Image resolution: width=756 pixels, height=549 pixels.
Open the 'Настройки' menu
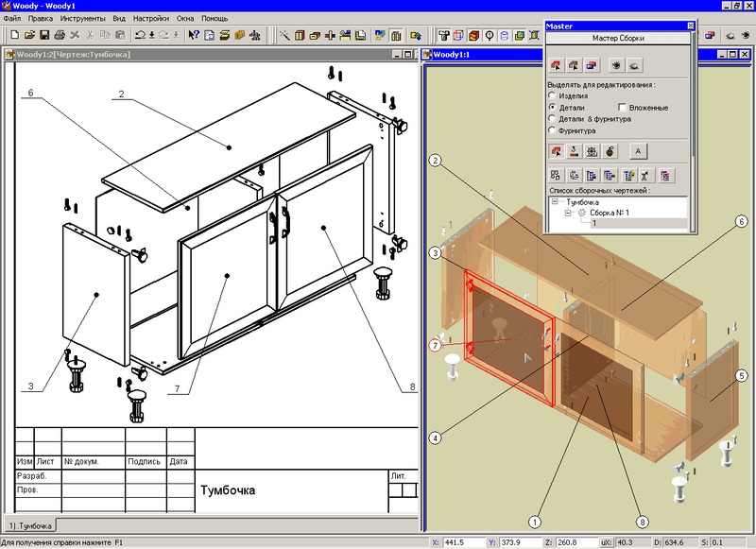click(x=151, y=18)
